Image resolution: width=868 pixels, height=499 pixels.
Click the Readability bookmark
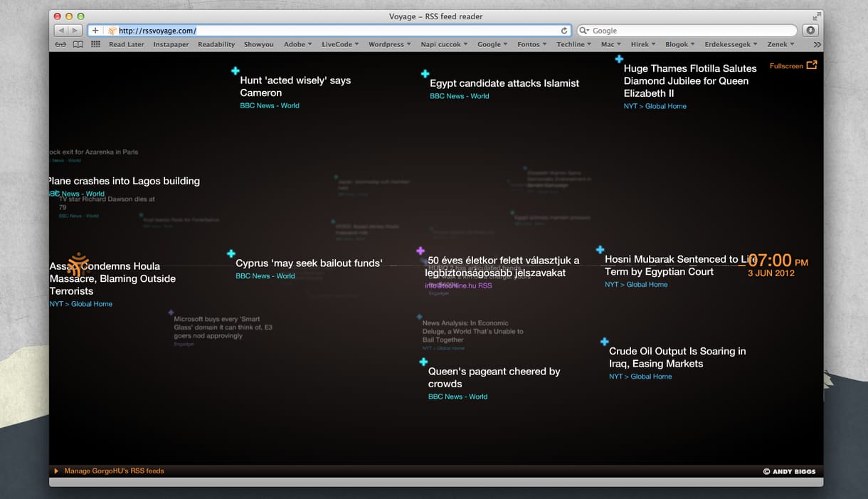point(216,44)
